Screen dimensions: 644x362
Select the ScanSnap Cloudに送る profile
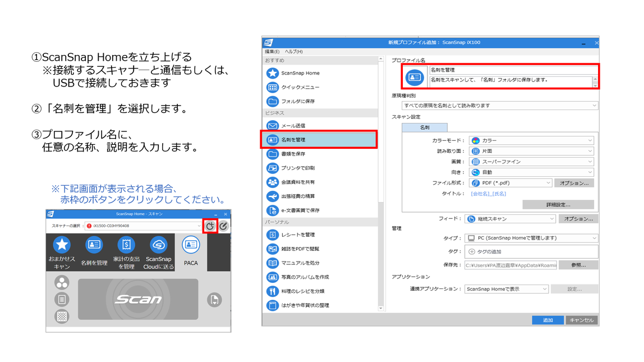click(x=159, y=253)
